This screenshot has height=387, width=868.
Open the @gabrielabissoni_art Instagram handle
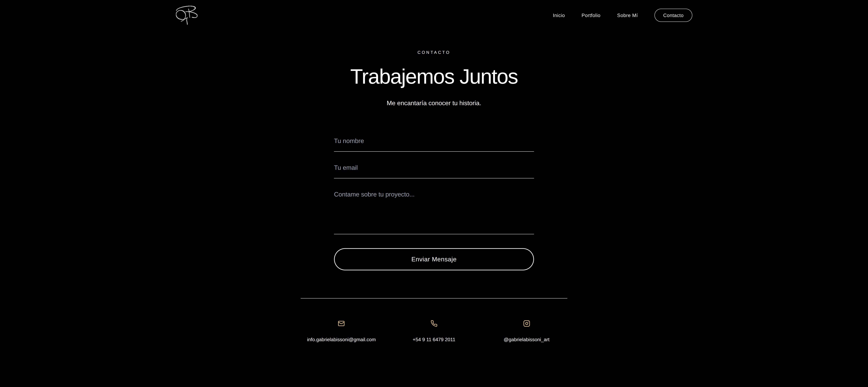tap(526, 339)
